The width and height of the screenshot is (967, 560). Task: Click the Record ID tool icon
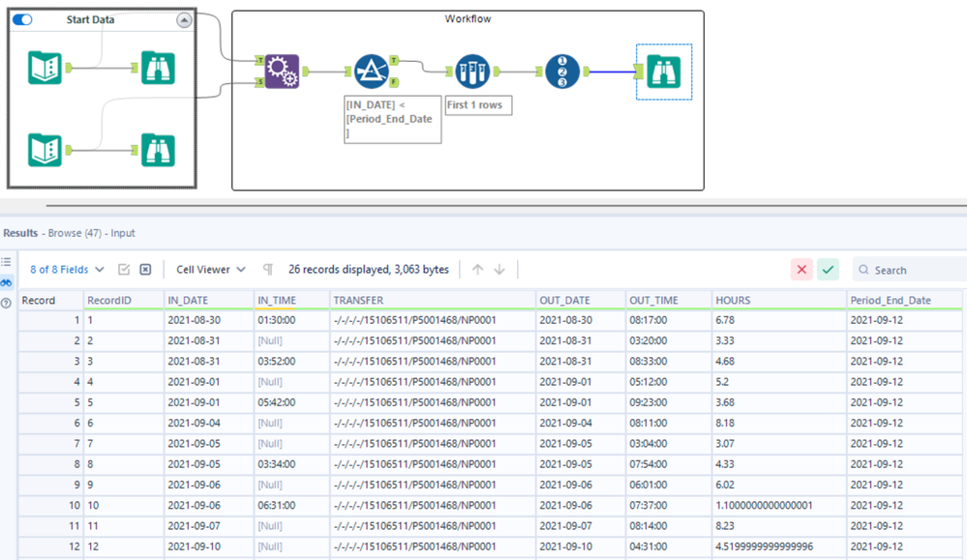click(x=561, y=72)
